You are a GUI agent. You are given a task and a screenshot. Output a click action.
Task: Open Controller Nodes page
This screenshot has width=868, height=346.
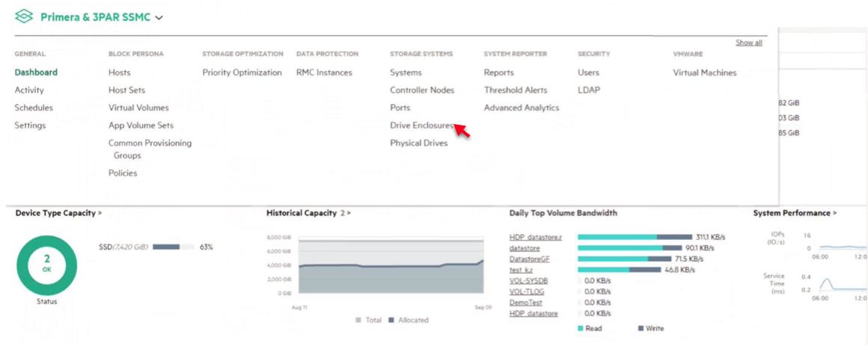click(422, 90)
